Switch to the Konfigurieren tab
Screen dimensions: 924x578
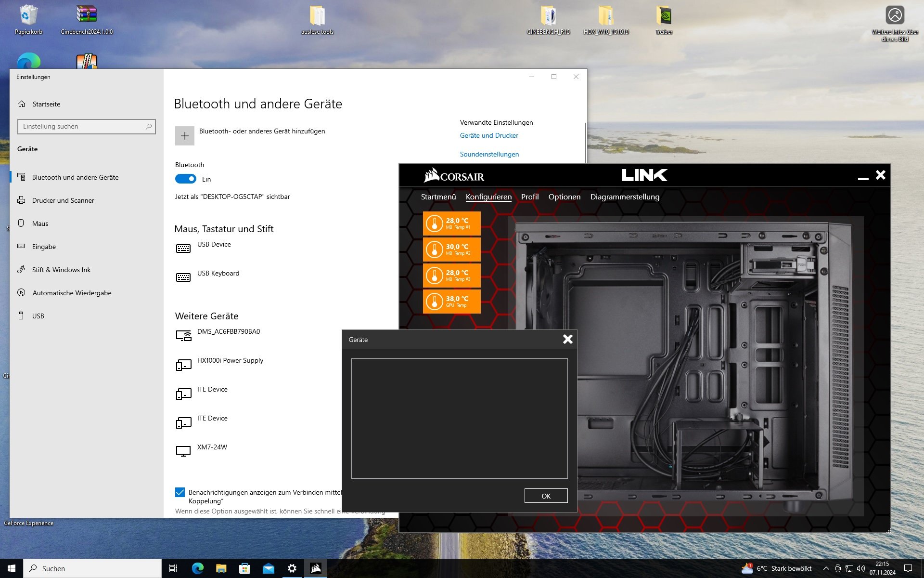click(x=488, y=197)
